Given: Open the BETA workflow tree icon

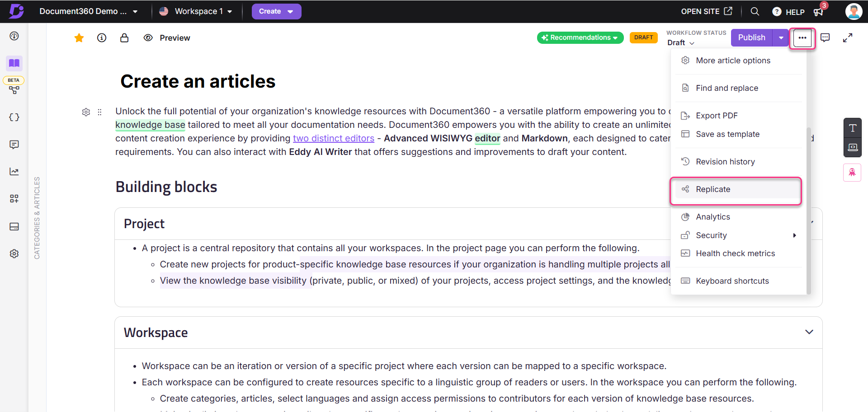Looking at the screenshot, I should pos(14,90).
